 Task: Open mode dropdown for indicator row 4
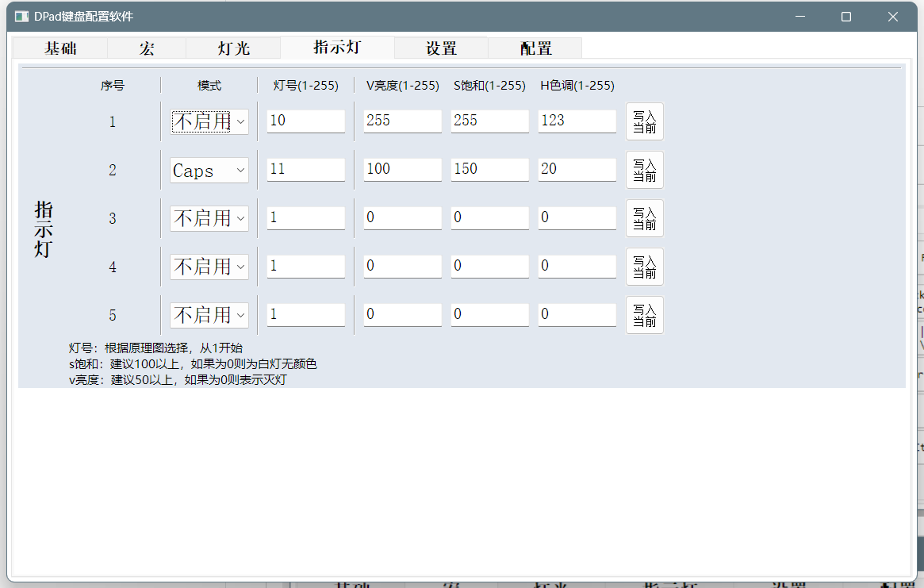pos(209,267)
